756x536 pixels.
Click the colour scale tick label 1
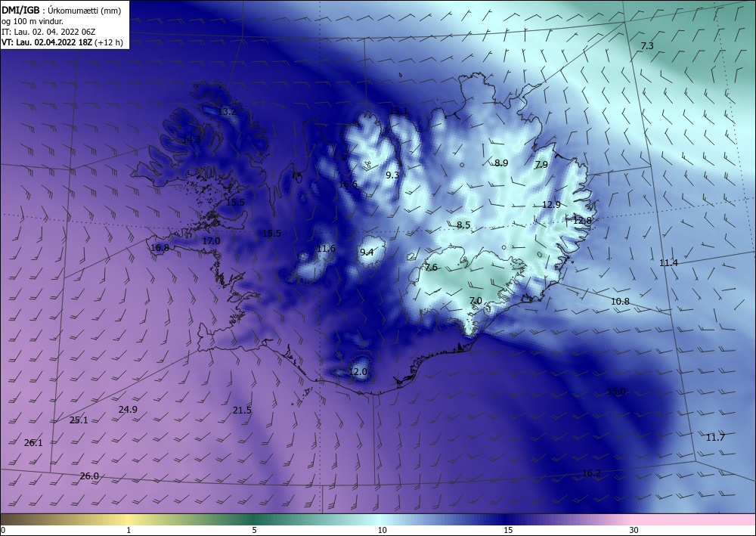(x=129, y=531)
